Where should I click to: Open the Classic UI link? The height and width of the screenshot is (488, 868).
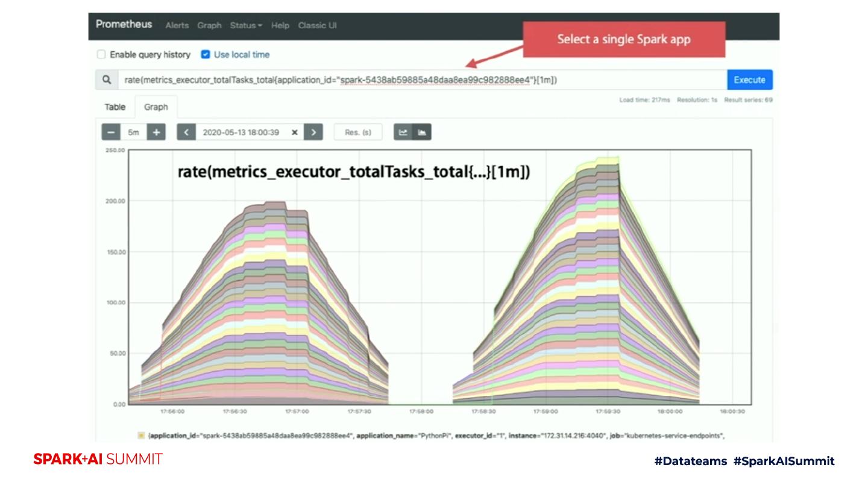(x=317, y=25)
